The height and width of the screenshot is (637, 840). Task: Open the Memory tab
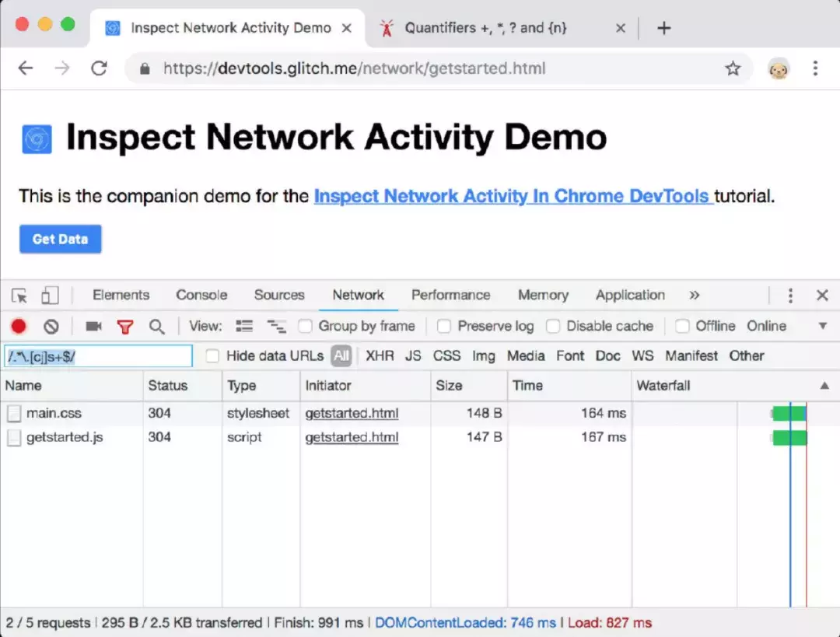click(x=543, y=296)
